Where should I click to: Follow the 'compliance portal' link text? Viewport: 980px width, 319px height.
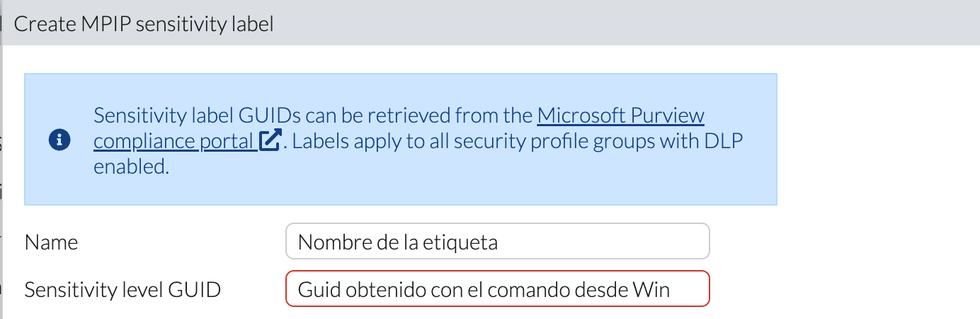click(x=174, y=141)
